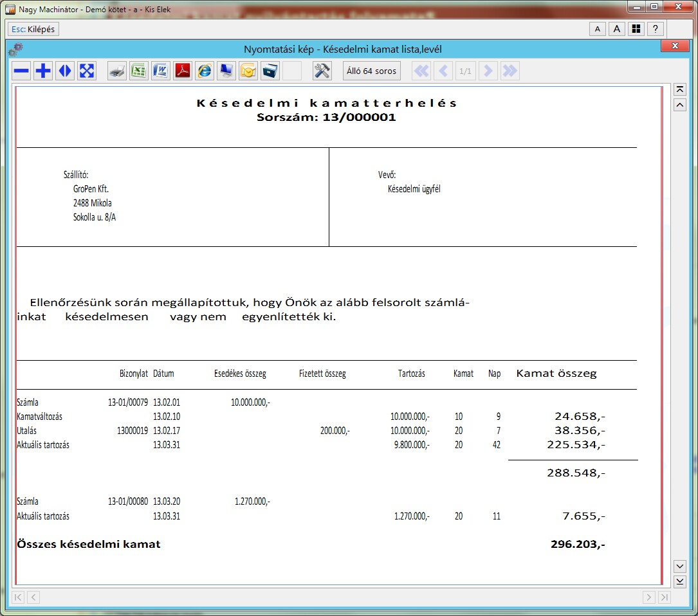698x616 pixels.
Task: Export the report as PDF
Action: tap(183, 71)
